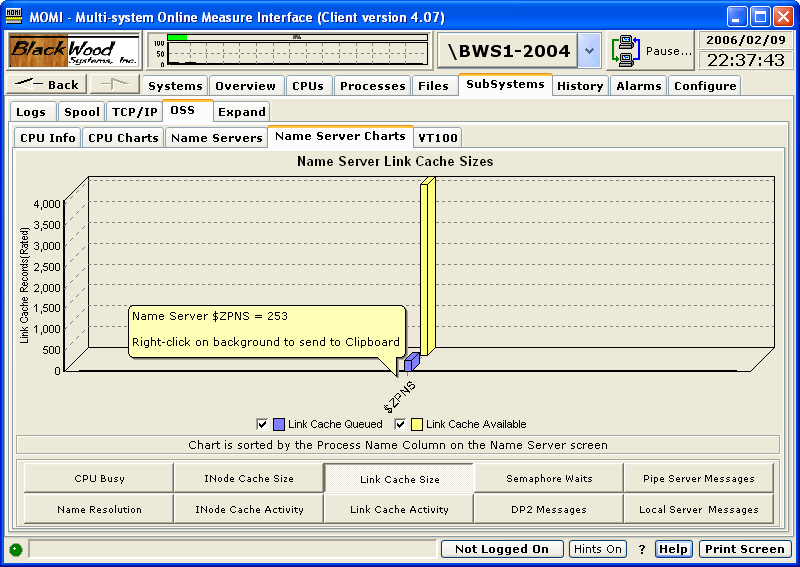Open the TCP/IP subsystem tab
The width and height of the screenshot is (800, 567).
pos(133,112)
